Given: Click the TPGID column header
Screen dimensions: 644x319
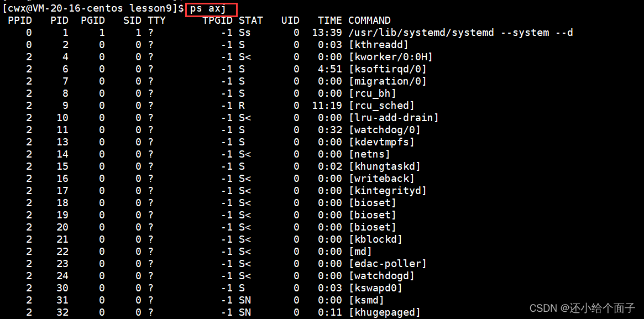Looking at the screenshot, I should click(x=218, y=20).
